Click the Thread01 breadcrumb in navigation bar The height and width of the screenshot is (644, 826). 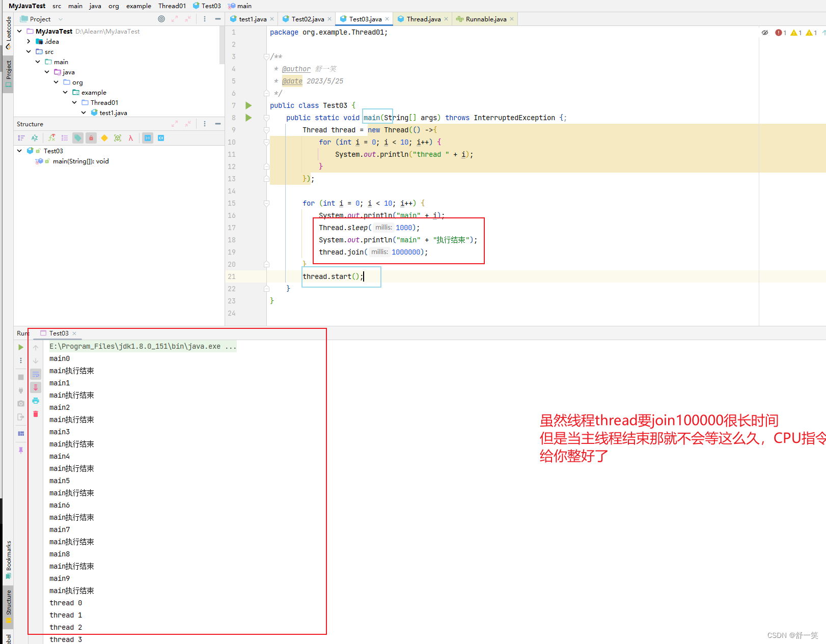172,6
